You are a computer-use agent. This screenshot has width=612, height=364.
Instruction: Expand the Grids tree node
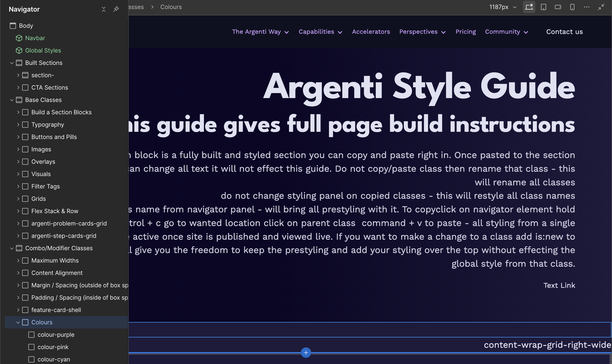18,199
